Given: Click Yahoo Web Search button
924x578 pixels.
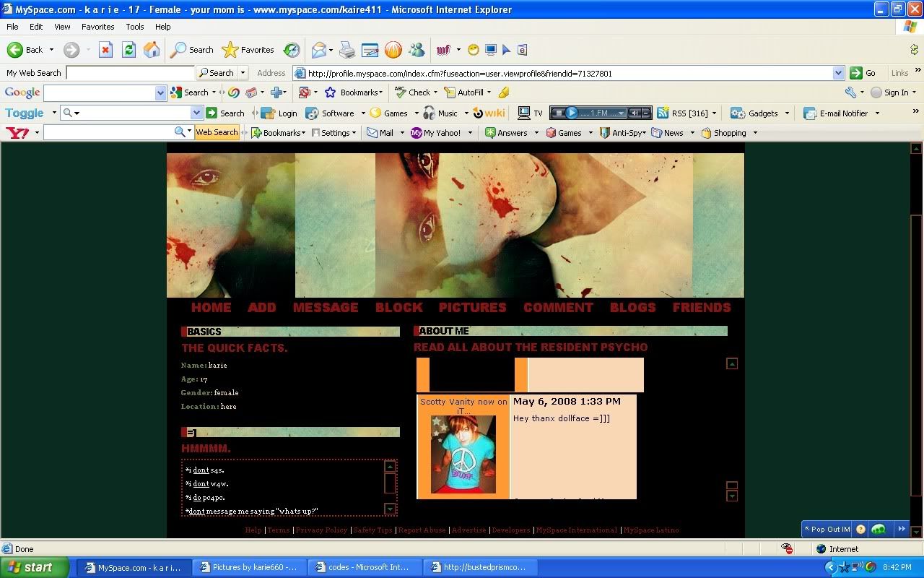Looking at the screenshot, I should click(217, 132).
